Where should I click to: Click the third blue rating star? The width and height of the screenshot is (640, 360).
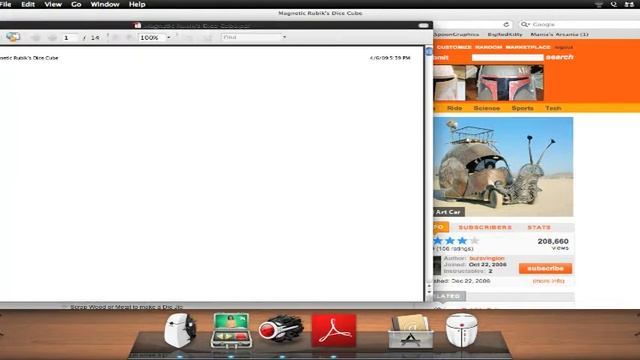coord(462,241)
